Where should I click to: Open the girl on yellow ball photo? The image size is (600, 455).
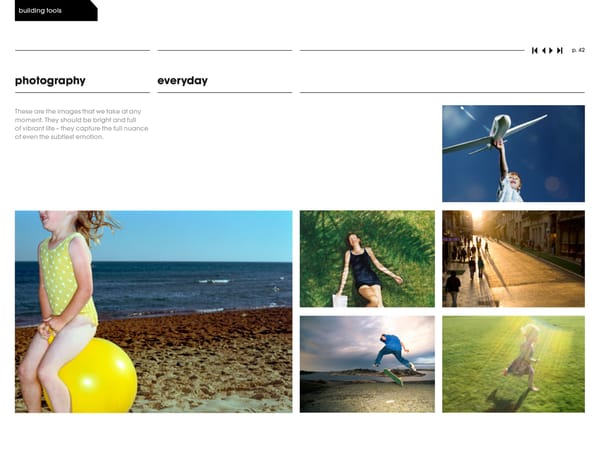[153, 311]
